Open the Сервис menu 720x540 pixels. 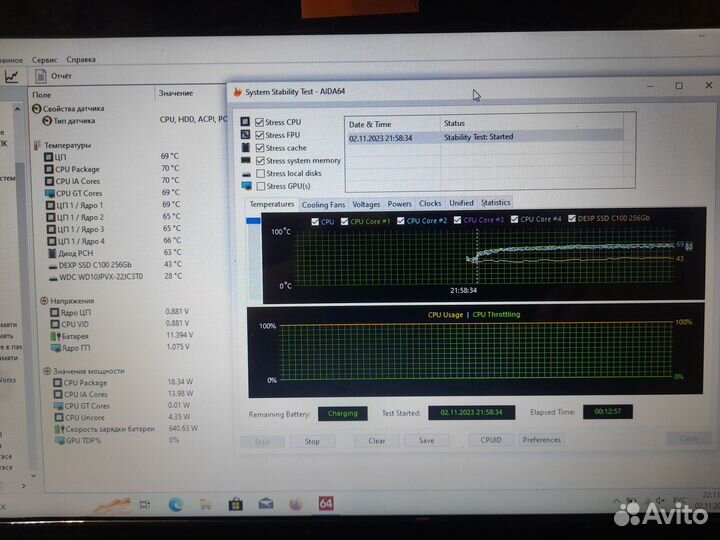[45, 60]
